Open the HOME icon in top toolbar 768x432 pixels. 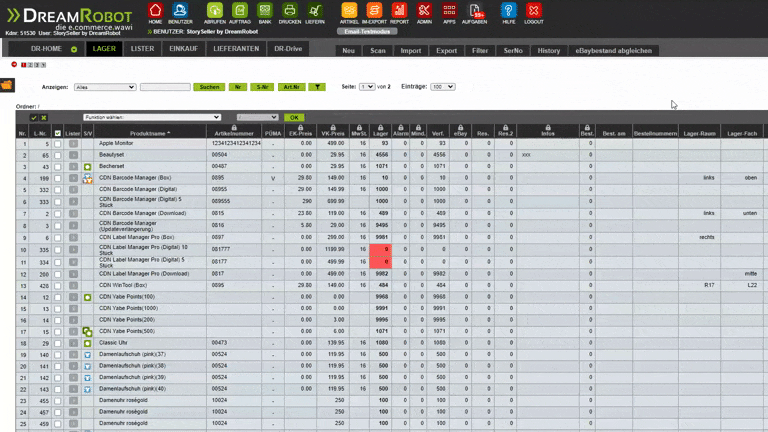[155, 11]
